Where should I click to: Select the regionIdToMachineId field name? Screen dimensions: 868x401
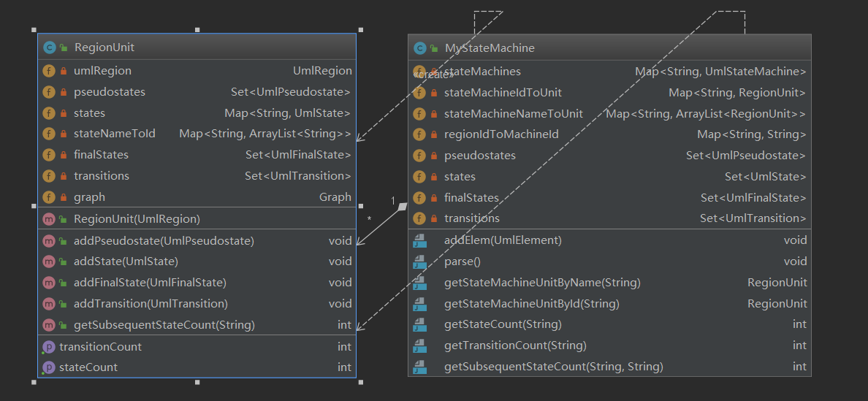(501, 134)
